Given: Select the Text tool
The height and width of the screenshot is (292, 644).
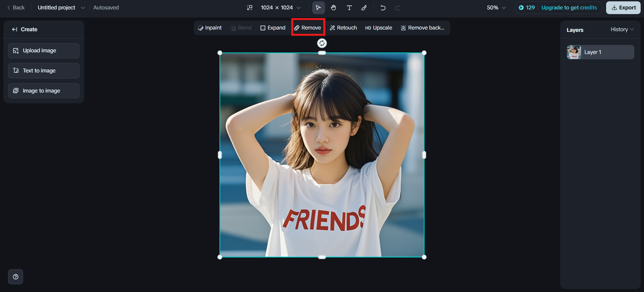Looking at the screenshot, I should tap(349, 8).
